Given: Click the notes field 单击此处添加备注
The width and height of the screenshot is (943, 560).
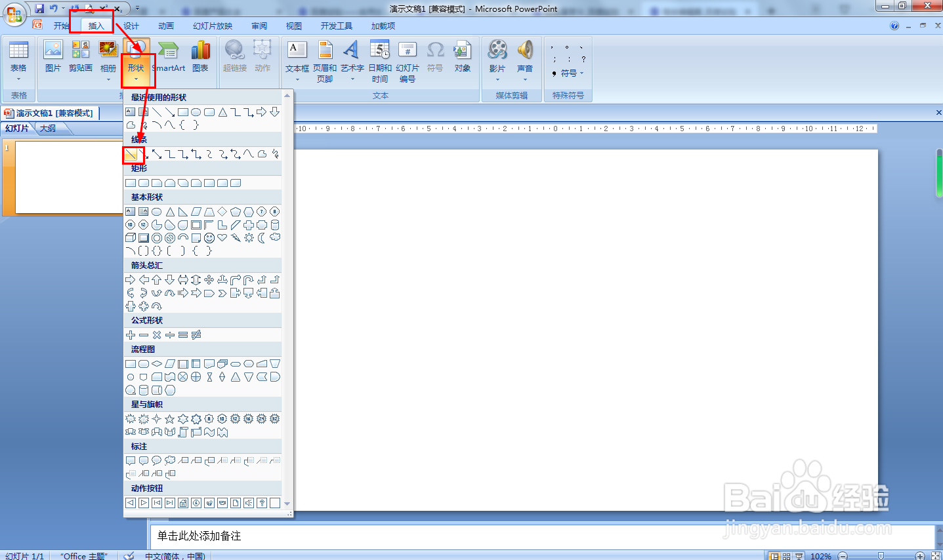Looking at the screenshot, I should [542, 536].
